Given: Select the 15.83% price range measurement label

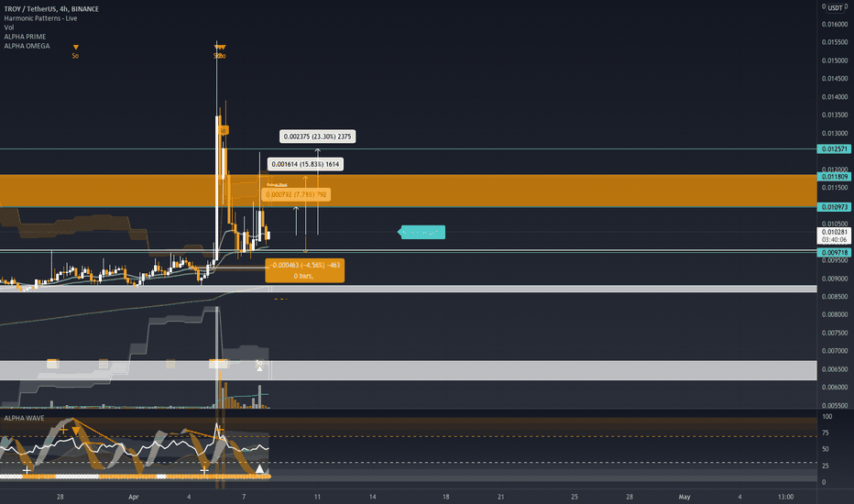Looking at the screenshot, I should click(305, 164).
